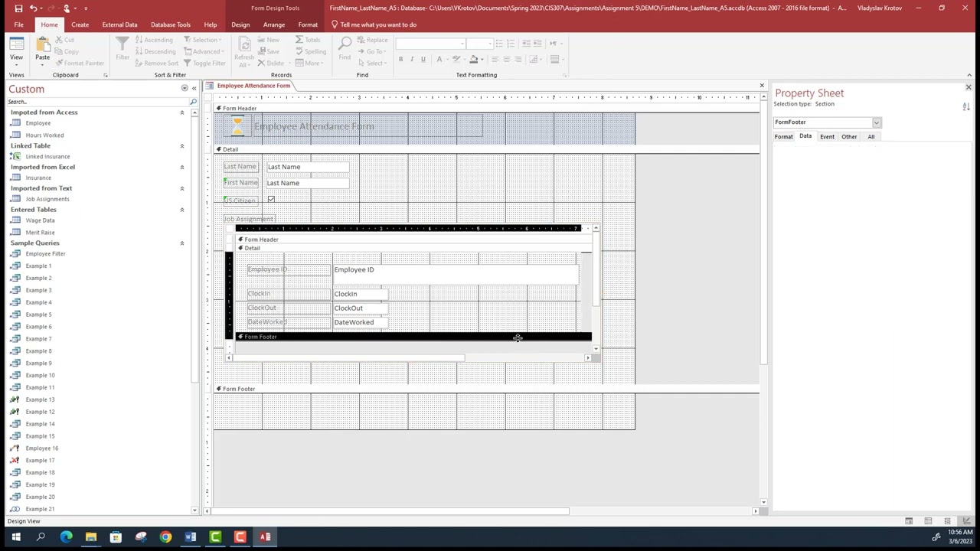Viewport: 980px width, 551px height.
Task: Switch to the Arrange tab
Action: [274, 24]
